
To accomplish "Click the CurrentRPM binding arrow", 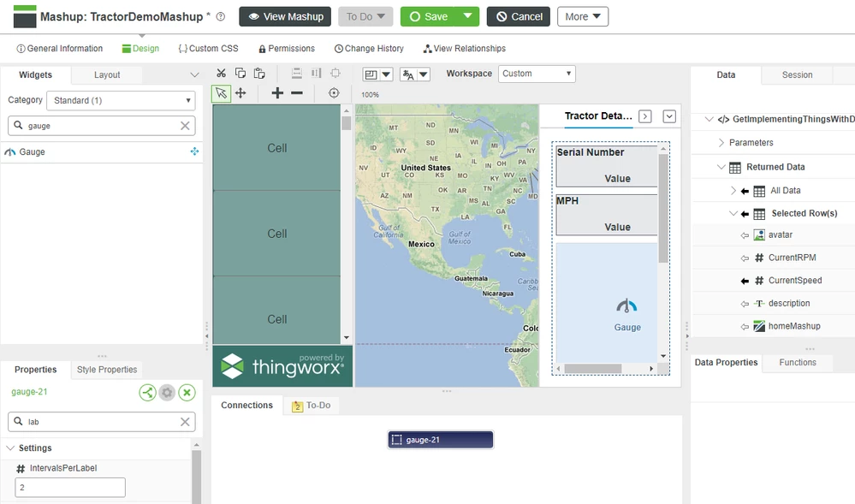I will (745, 258).
